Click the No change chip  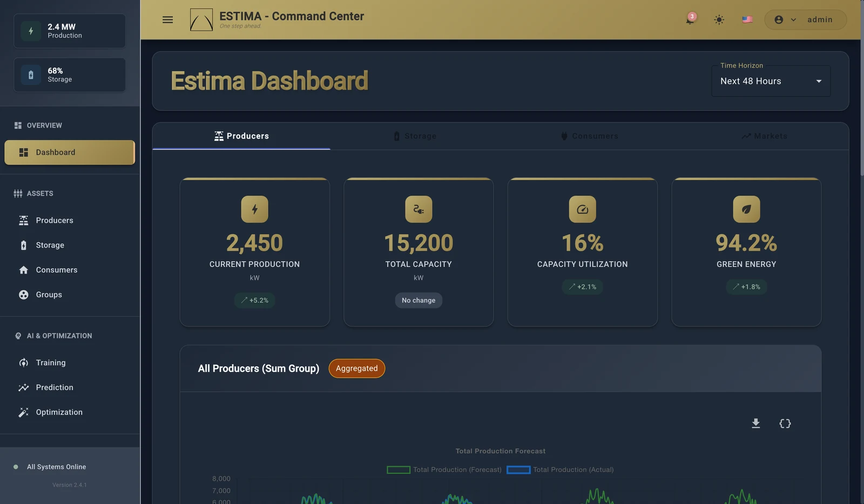click(418, 300)
